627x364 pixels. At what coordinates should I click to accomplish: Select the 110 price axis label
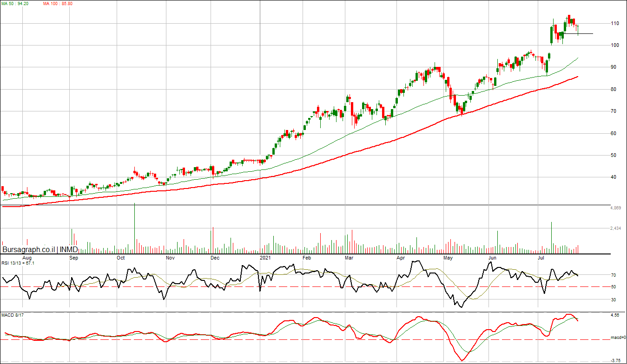pyautogui.click(x=614, y=23)
